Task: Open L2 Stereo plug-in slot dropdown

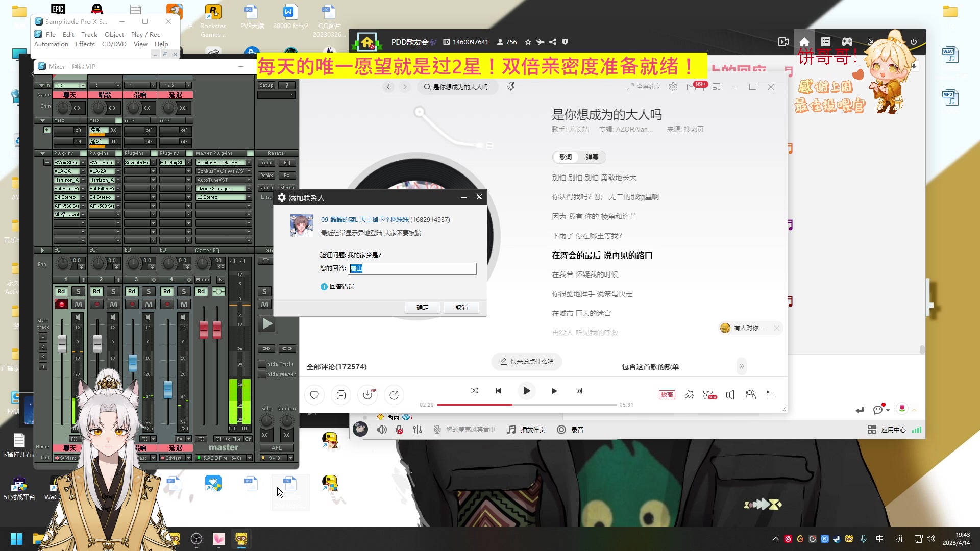Action: (249, 197)
